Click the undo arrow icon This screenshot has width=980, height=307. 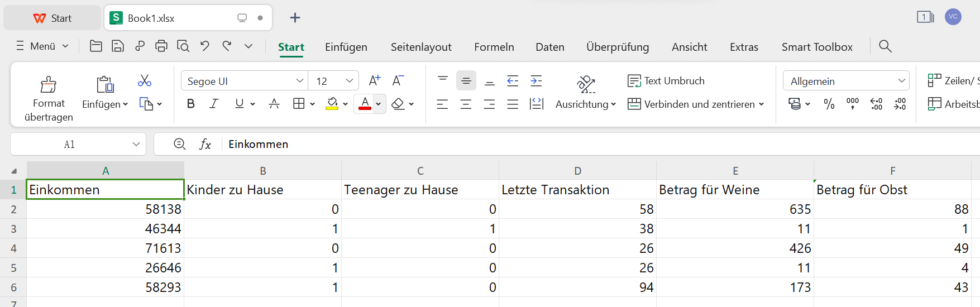205,46
